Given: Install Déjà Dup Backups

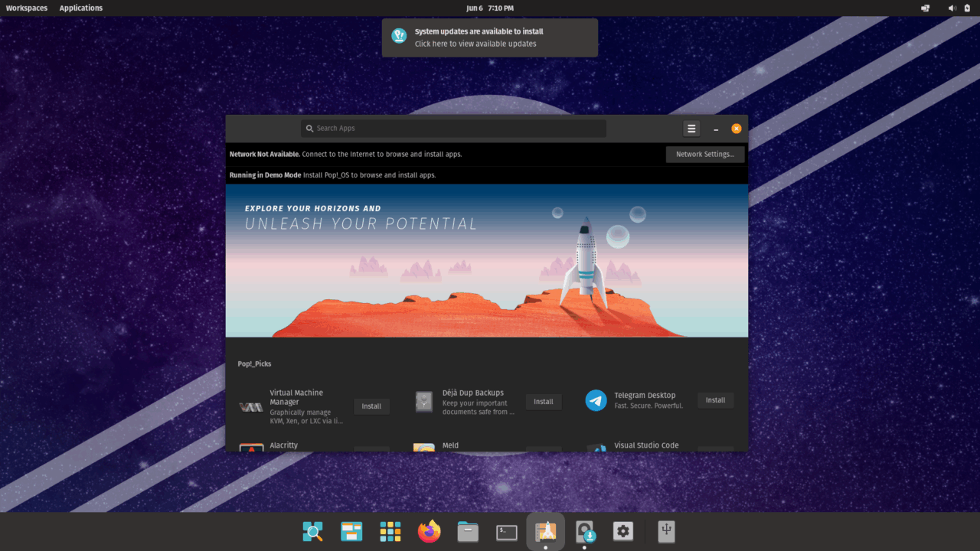Looking at the screenshot, I should (x=543, y=402).
